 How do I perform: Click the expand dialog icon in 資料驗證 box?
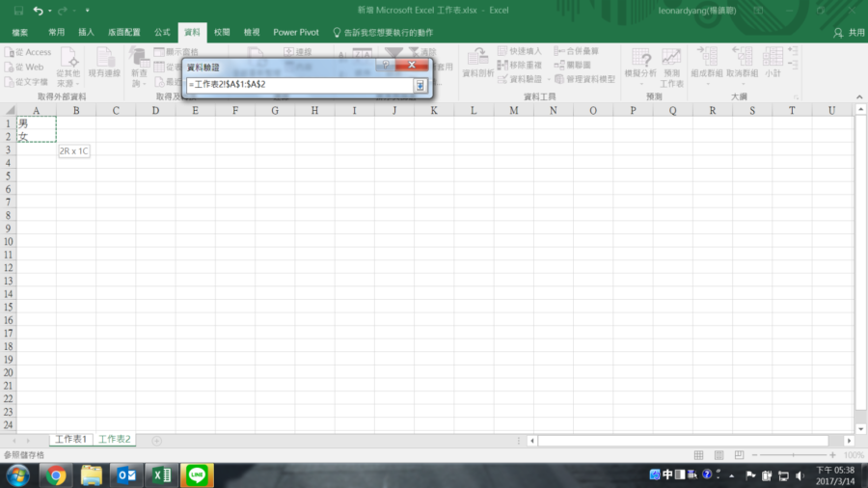coord(420,85)
